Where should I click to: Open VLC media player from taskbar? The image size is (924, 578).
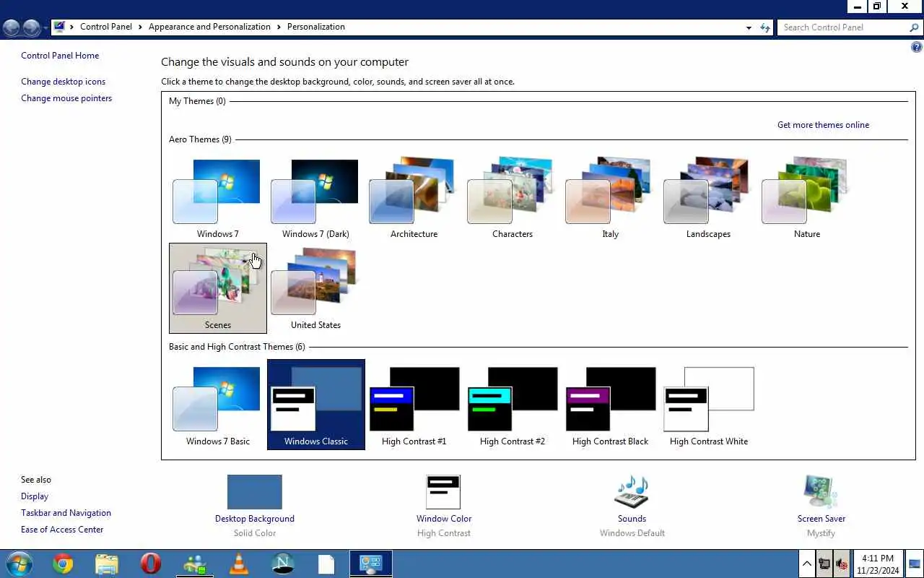[239, 564]
